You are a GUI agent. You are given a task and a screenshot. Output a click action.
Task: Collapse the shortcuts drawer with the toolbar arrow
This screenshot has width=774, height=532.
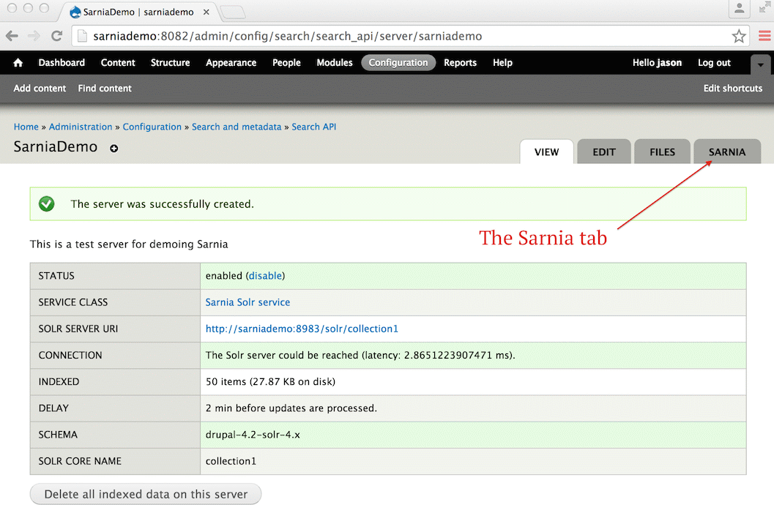point(761,64)
